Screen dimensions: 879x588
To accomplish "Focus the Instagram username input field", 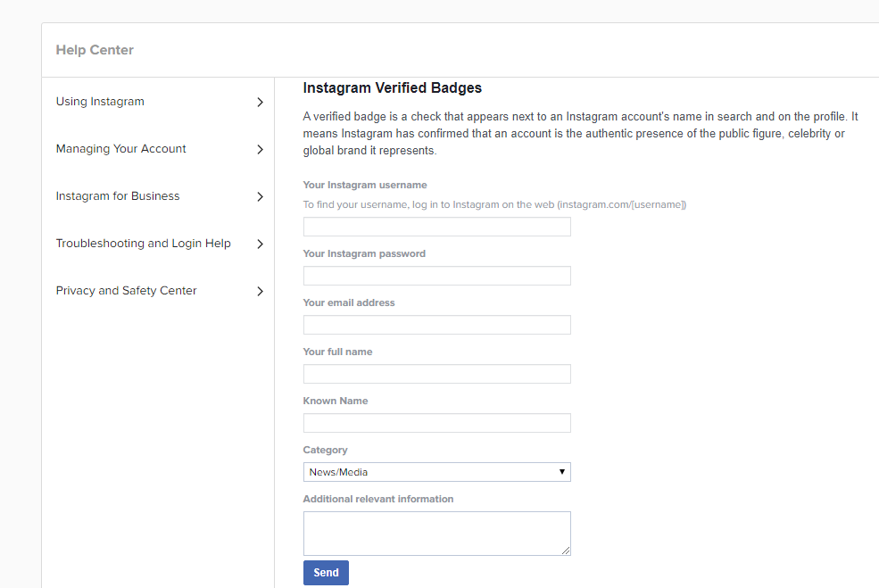I will click(x=436, y=227).
